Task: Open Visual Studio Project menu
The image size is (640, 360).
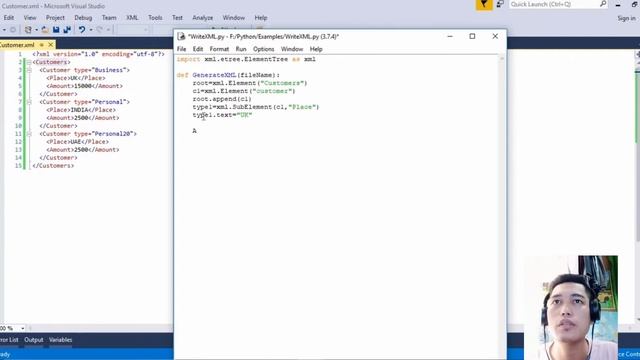Action: 55,18
